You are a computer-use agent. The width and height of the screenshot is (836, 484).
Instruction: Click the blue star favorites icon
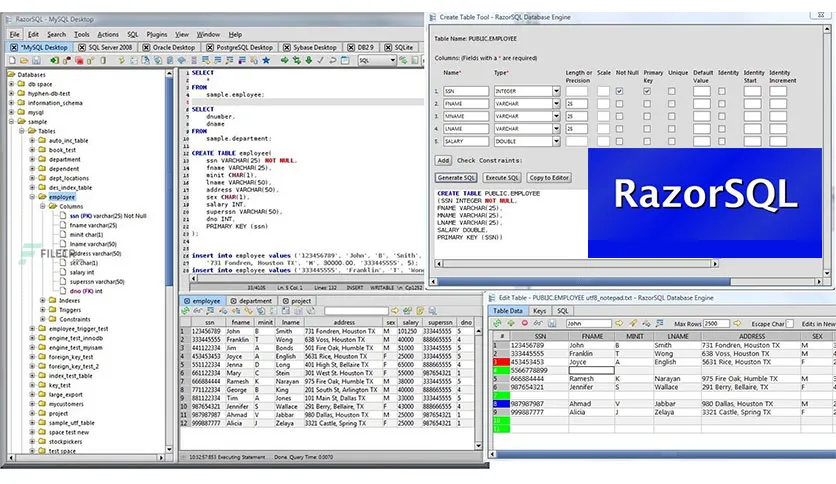(265, 60)
